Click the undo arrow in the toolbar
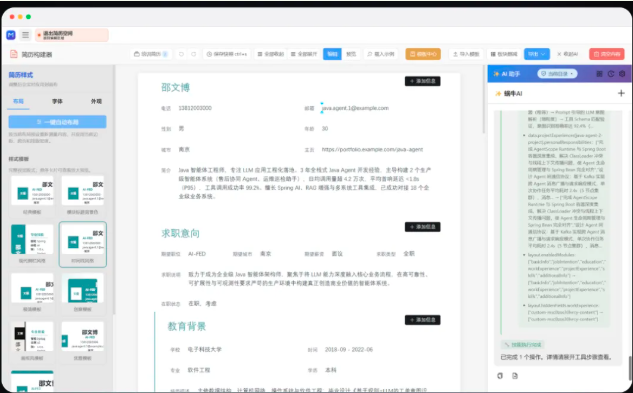633x393 pixels. (x=181, y=54)
